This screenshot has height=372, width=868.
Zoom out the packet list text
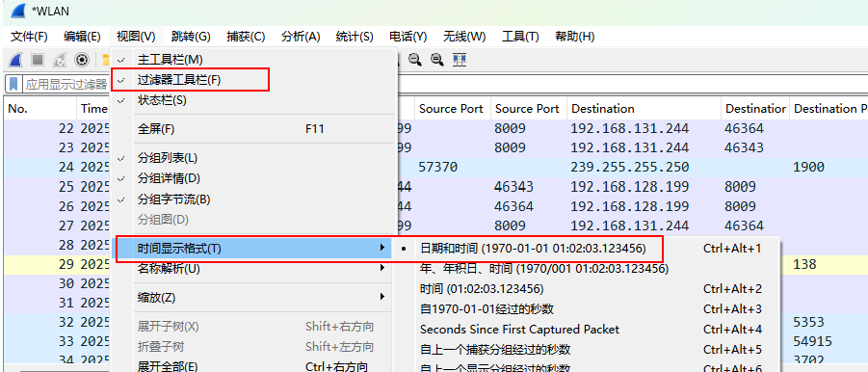tap(414, 60)
